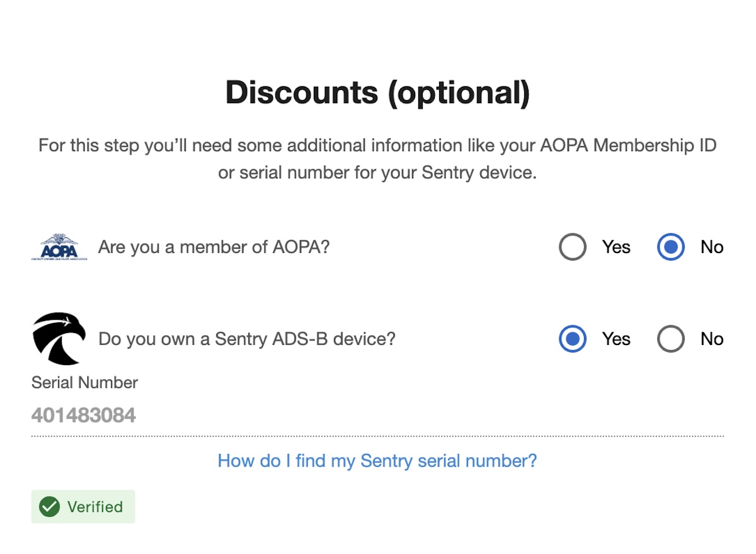Click the 'Are you a member of AOPA?' question
Image resolution: width=756 pixels, height=554 pixels.
214,247
